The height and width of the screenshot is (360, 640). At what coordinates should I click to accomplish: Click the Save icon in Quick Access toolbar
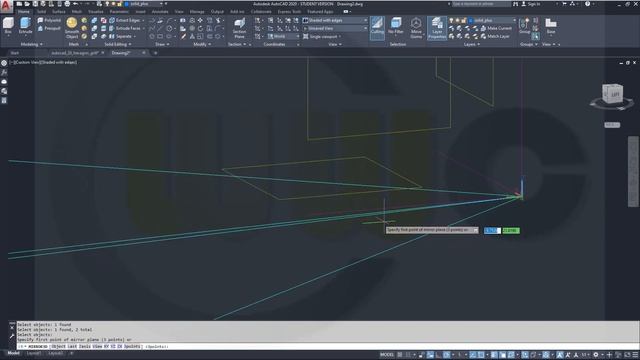click(x=35, y=4)
